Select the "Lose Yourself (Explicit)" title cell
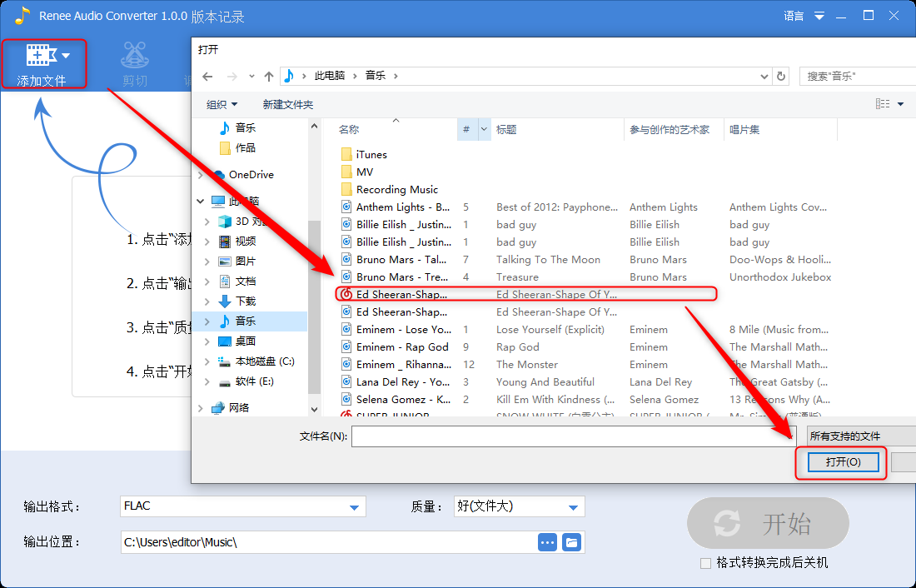Screen dimensions: 916x588 (x=550, y=330)
